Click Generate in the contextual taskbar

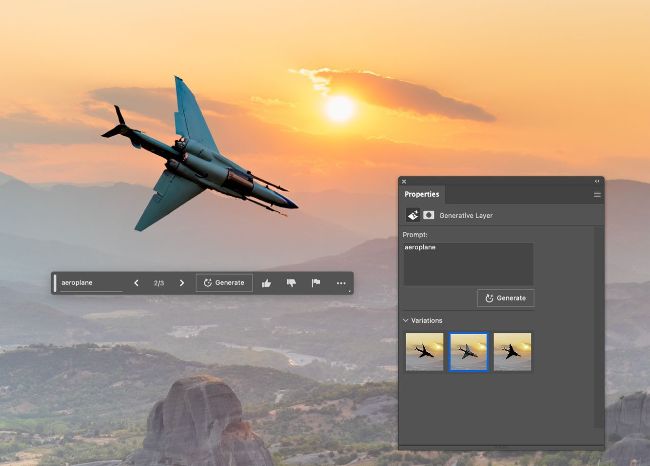[x=224, y=283]
